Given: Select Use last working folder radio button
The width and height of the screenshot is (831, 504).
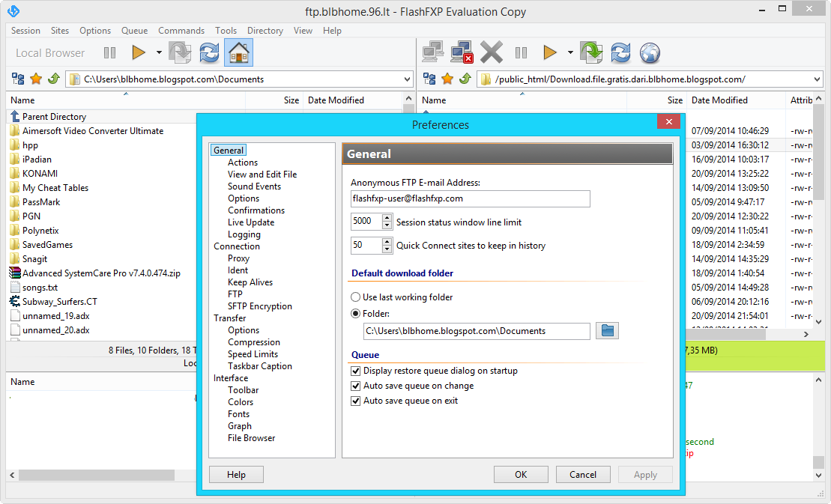Looking at the screenshot, I should pyautogui.click(x=356, y=297).
